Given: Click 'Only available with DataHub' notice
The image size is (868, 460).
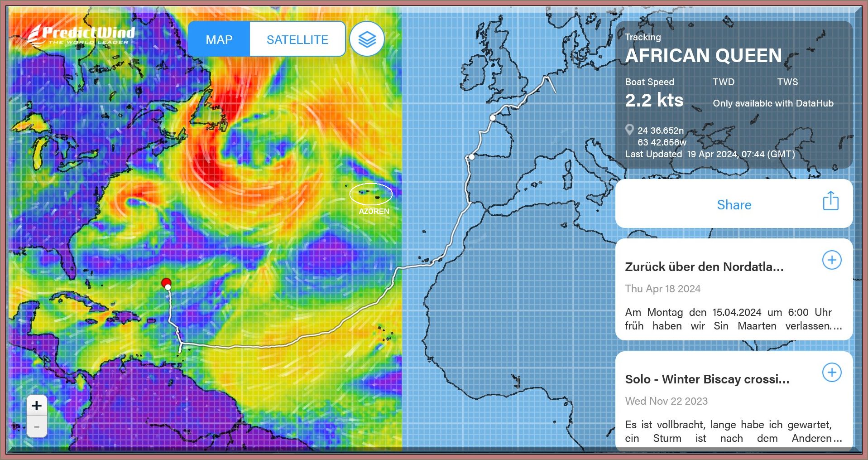Looking at the screenshot, I should [x=772, y=103].
